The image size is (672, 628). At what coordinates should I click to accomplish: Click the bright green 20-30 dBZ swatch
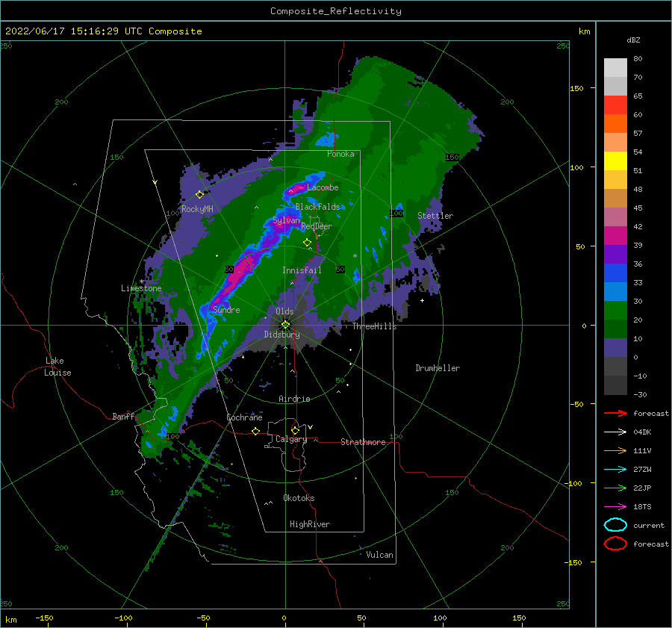[615, 311]
